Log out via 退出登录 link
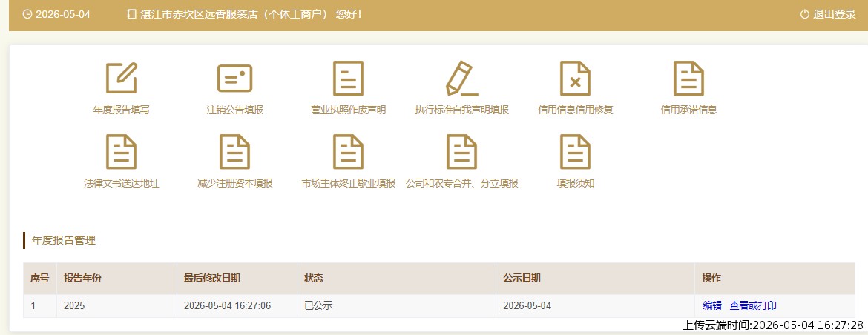 coord(834,14)
